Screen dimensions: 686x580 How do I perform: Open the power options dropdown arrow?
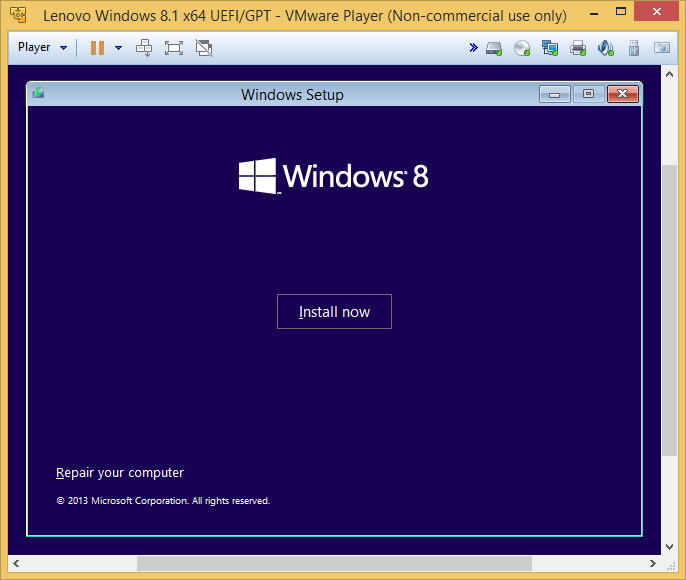[x=119, y=48]
